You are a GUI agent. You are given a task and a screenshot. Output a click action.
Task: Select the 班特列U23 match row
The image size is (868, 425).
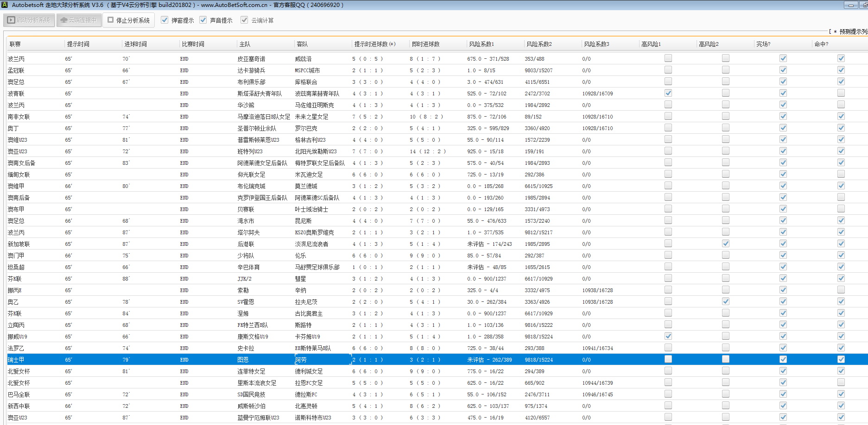click(x=250, y=151)
